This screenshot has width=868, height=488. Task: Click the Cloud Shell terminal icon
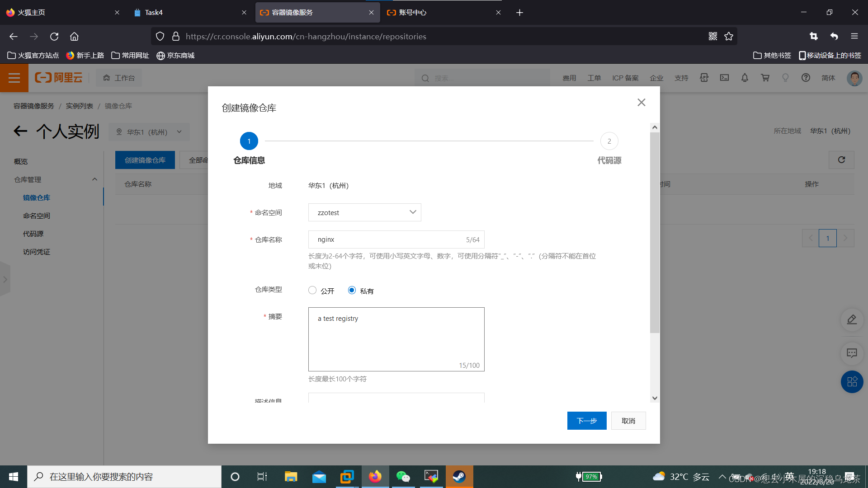[724, 78]
